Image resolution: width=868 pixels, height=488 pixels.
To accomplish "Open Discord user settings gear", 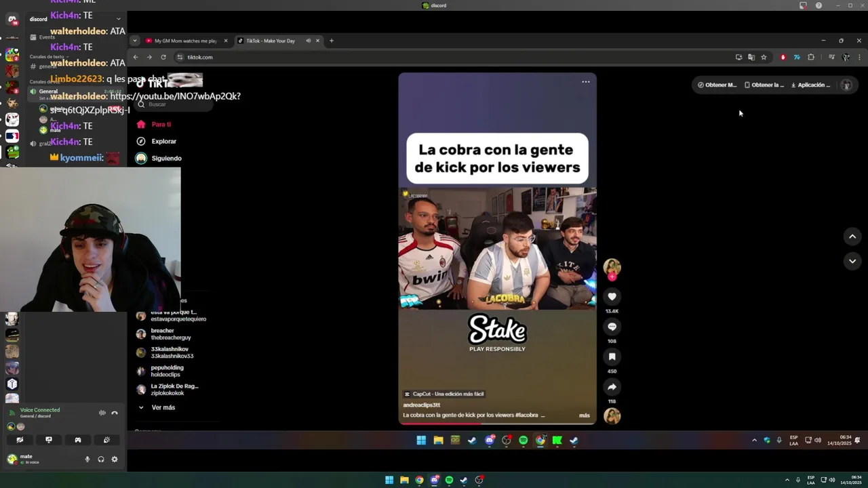I will (114, 459).
